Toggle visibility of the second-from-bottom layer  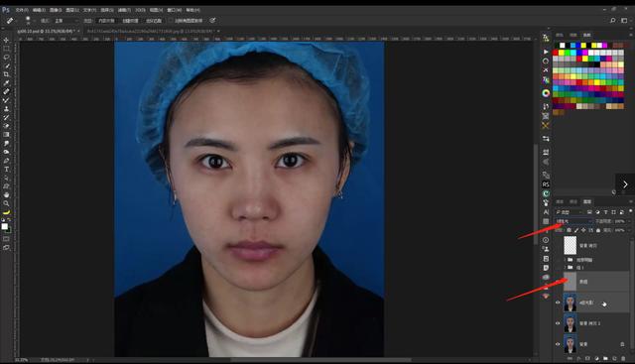tap(558, 323)
